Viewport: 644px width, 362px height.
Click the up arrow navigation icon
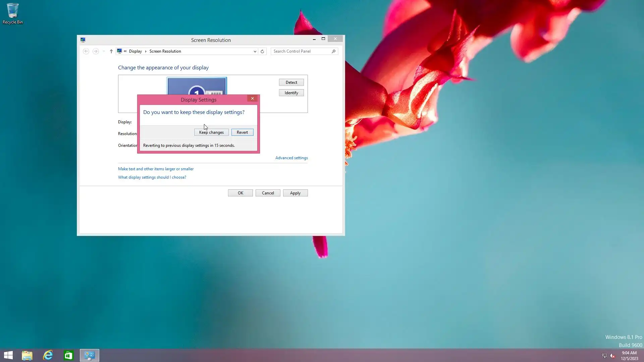(111, 51)
